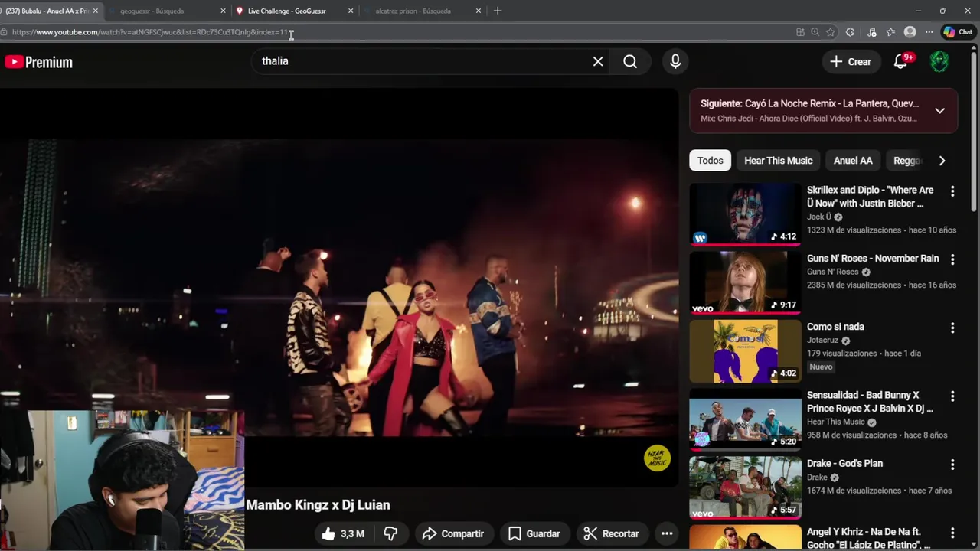Dislike the video with thumbs-down
The image size is (980, 551).
390,533
